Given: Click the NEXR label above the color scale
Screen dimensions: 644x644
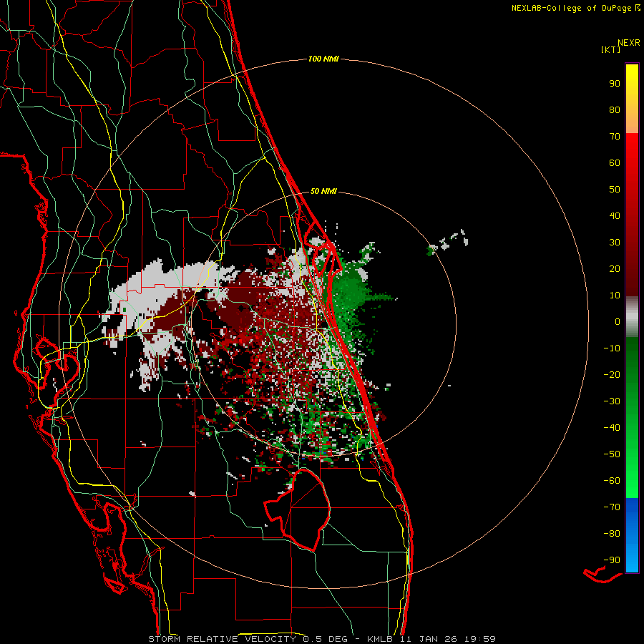Looking at the screenshot, I should (x=629, y=42).
